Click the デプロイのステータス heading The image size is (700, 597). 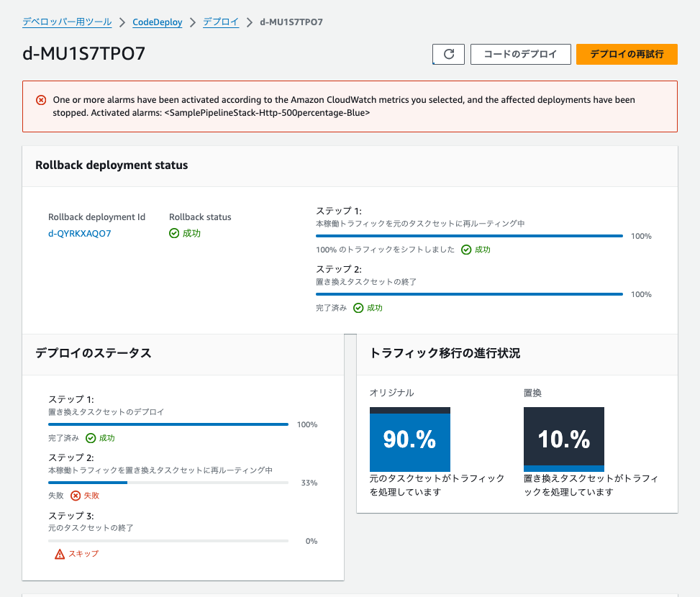pos(94,353)
